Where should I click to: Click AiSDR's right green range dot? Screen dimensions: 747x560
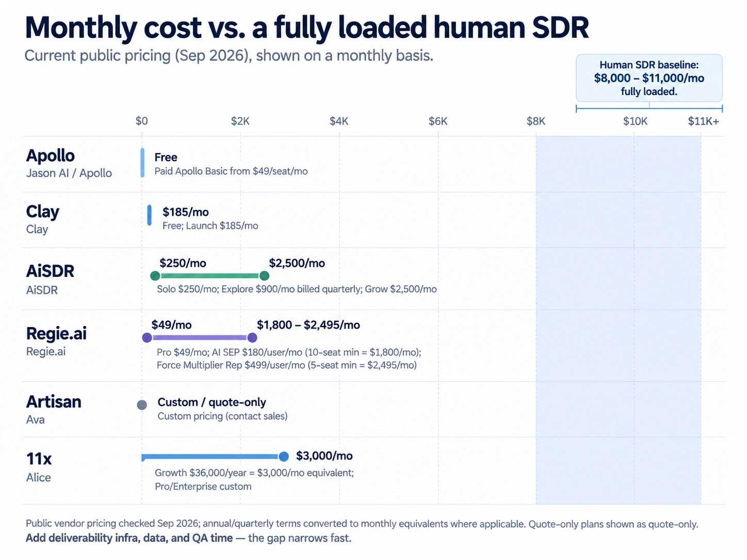point(264,276)
